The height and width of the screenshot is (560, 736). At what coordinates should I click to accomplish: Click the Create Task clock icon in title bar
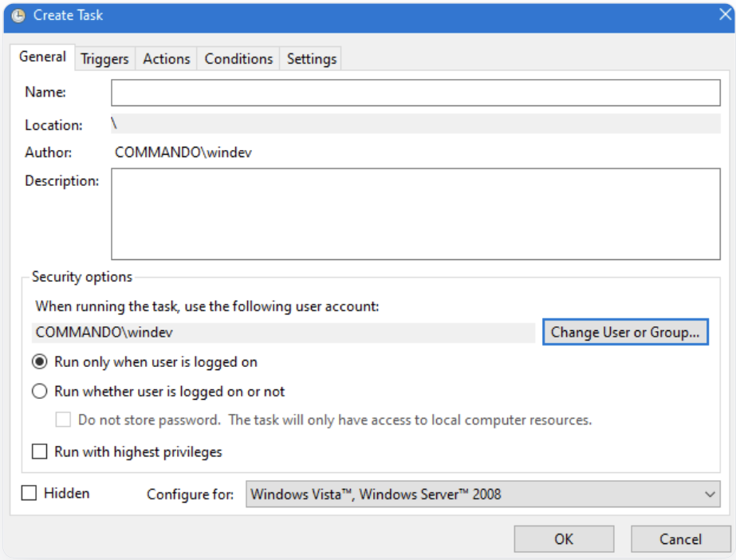tap(18, 15)
